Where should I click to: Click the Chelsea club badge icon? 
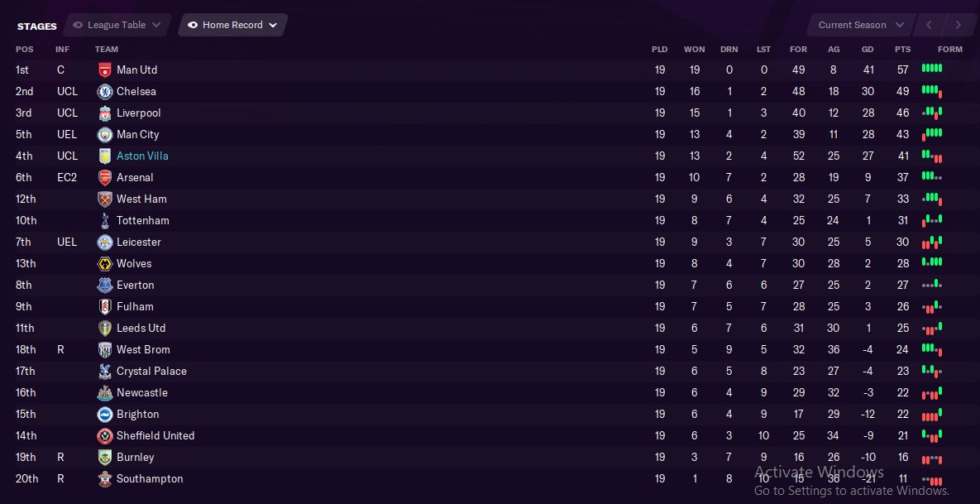pos(105,92)
